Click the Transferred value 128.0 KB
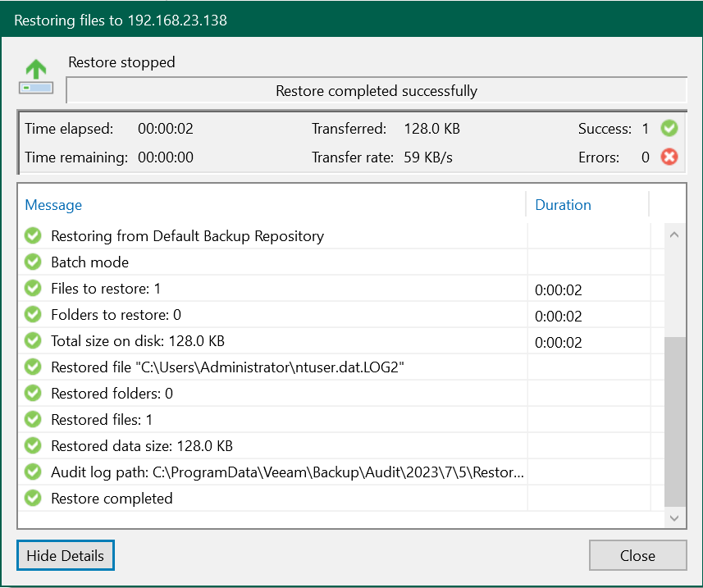703x588 pixels. 432,129
